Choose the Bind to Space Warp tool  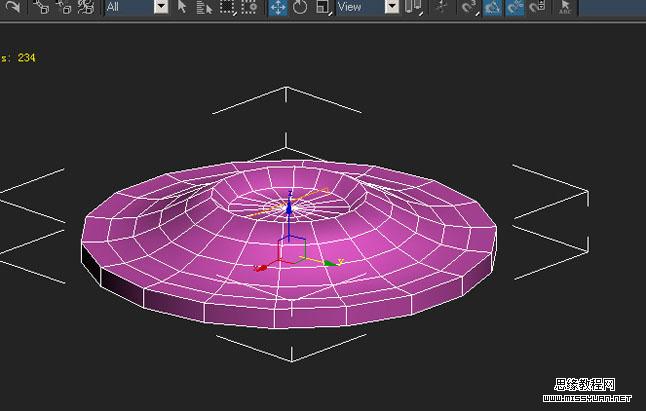coord(86,7)
